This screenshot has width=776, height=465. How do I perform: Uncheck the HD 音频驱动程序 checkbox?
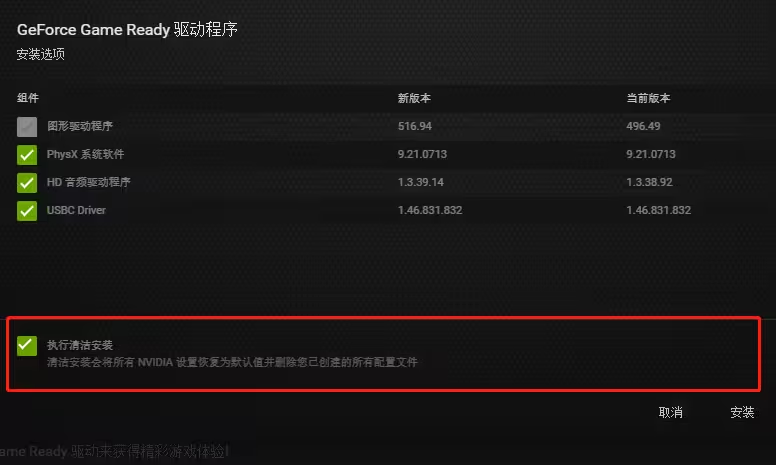click(27, 183)
